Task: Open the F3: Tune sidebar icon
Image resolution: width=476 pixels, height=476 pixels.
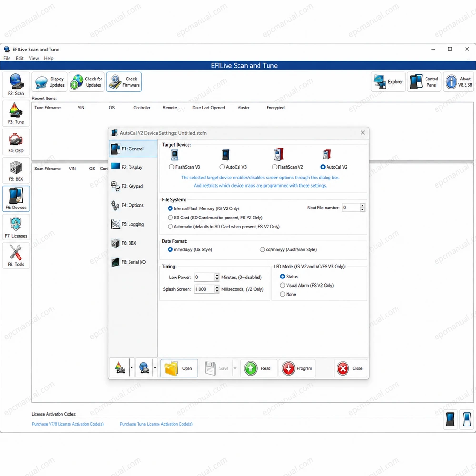Action: (x=16, y=113)
